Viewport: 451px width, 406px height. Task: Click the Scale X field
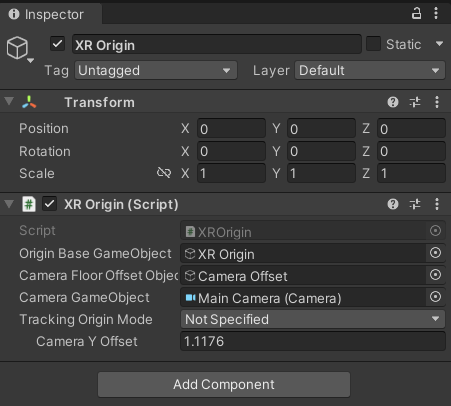231,173
